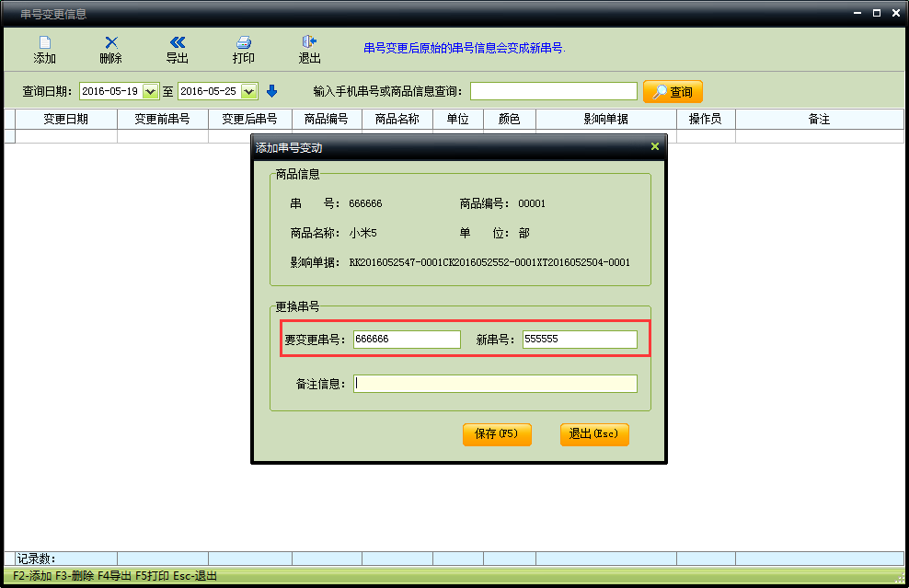Screen dimensions: 909x588
Task: Click the 要变更串号 input field
Action: [x=407, y=340]
